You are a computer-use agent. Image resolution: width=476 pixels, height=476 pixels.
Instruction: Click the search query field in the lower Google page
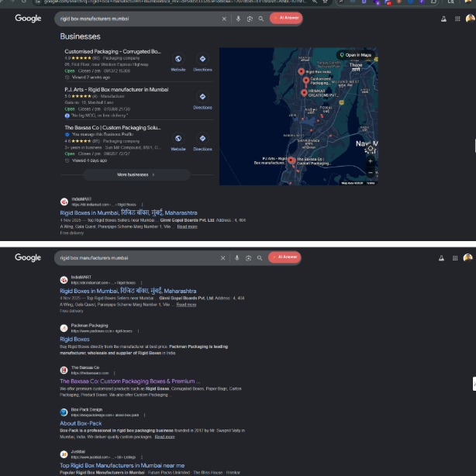(x=138, y=258)
